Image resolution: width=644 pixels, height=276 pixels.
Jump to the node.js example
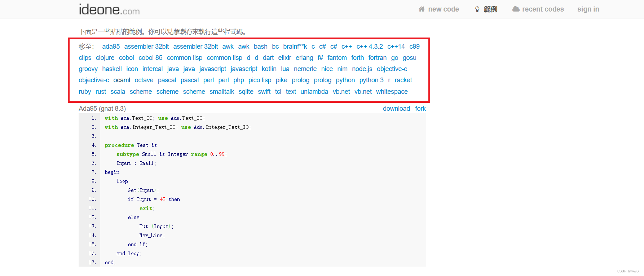362,69
